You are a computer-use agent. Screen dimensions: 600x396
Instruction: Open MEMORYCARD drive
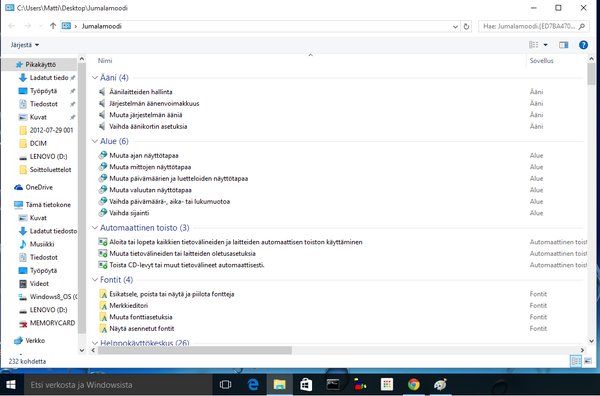point(47,323)
